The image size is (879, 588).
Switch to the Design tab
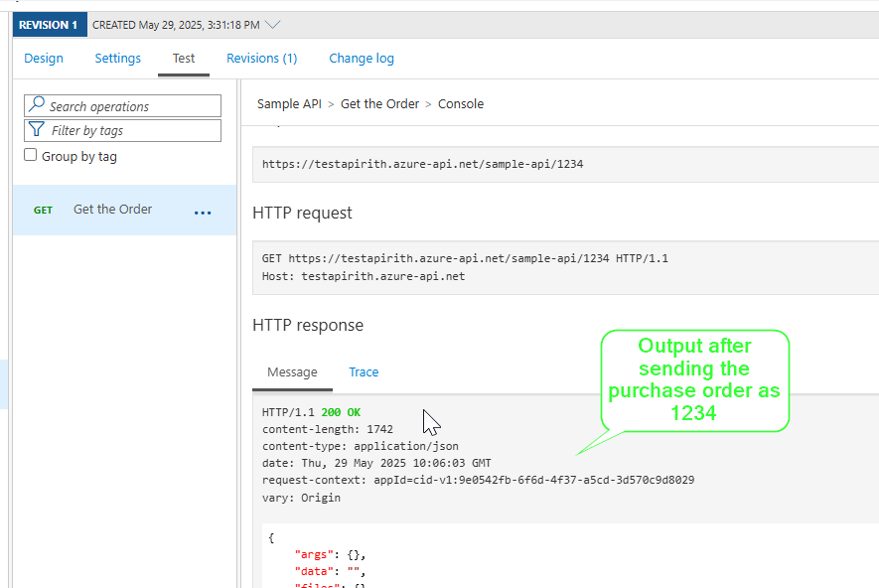coord(44,58)
